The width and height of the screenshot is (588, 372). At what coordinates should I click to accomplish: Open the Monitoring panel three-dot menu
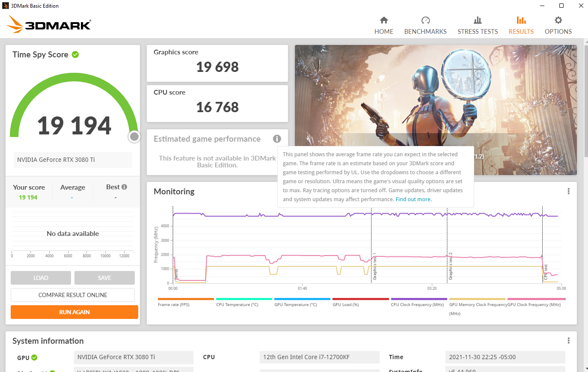pyautogui.click(x=568, y=191)
